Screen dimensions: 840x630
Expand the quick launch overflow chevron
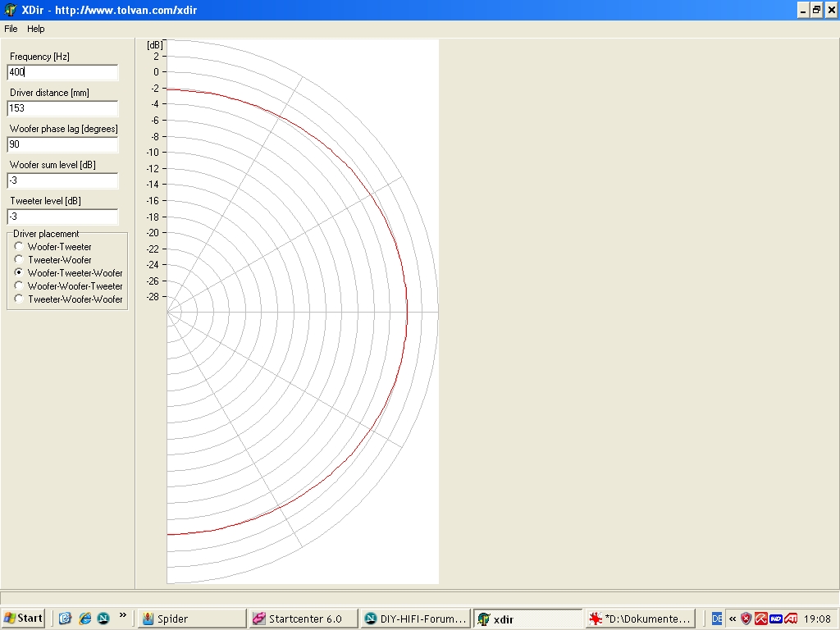[123, 615]
